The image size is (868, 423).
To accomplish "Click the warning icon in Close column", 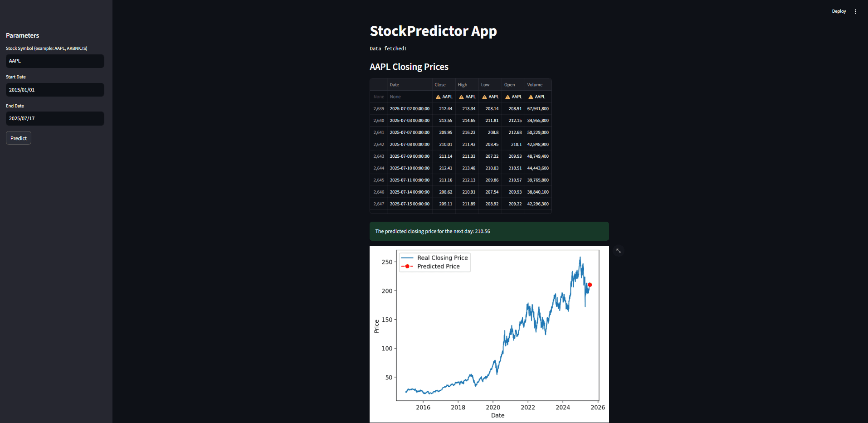I will click(438, 97).
